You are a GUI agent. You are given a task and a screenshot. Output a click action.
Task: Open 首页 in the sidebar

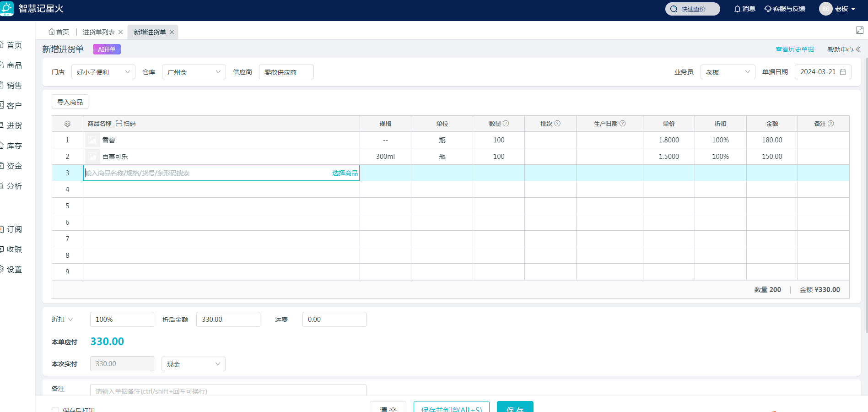[x=14, y=45]
